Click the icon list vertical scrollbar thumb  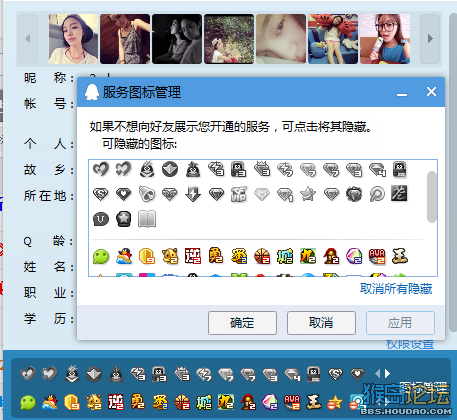coord(432,197)
